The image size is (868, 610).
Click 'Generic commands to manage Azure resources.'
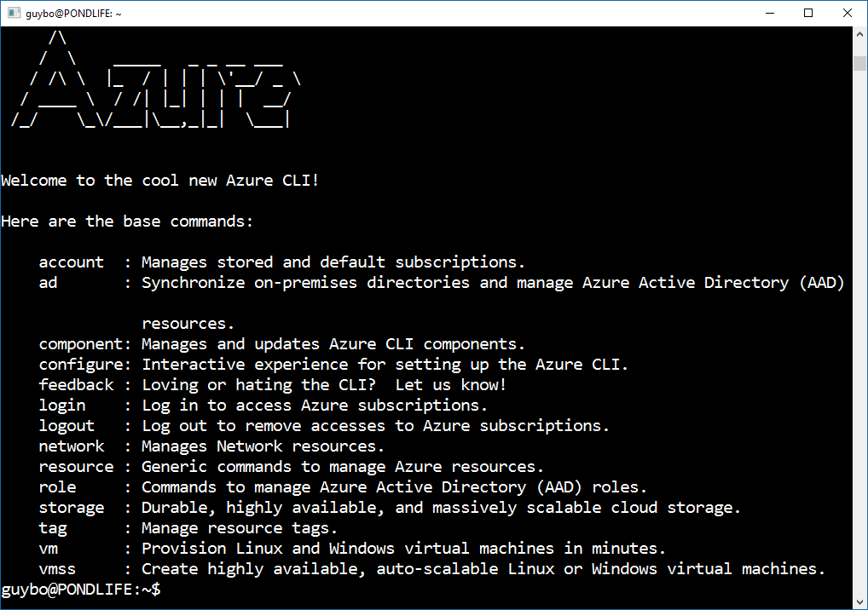[343, 467]
